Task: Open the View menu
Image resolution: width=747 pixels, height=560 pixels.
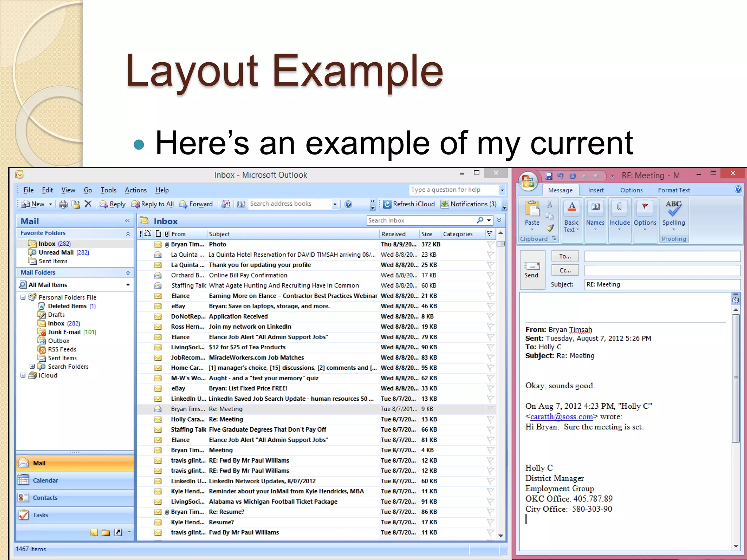Action: point(68,190)
